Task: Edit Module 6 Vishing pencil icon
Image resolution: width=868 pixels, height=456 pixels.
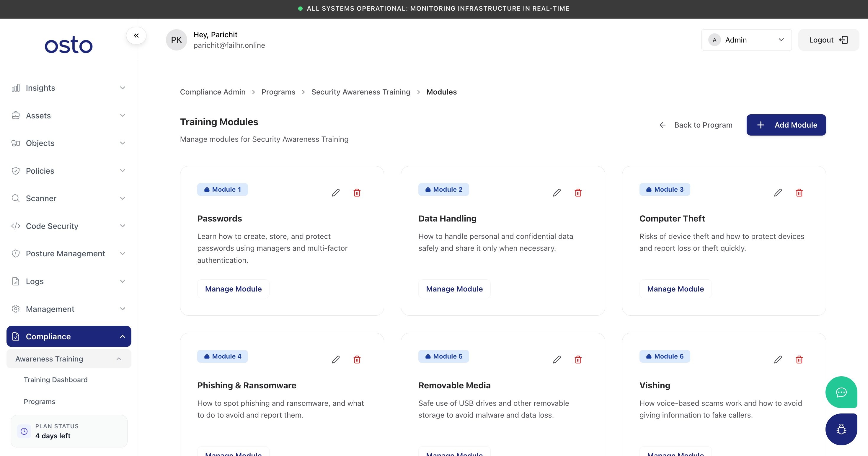Action: click(778, 360)
